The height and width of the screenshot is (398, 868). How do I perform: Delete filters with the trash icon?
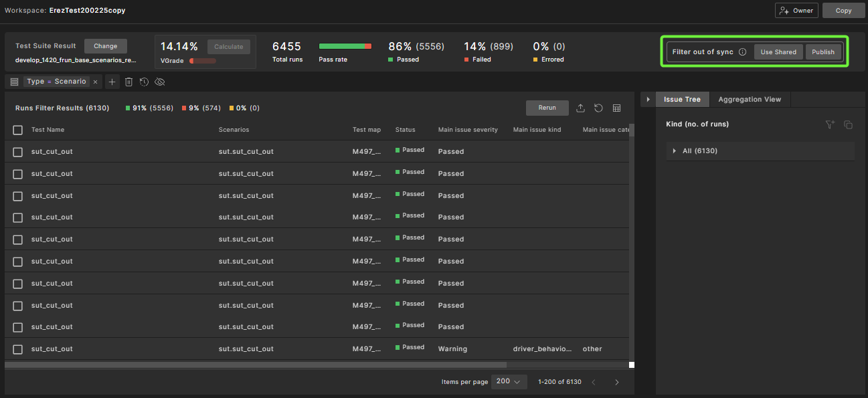[x=129, y=82]
